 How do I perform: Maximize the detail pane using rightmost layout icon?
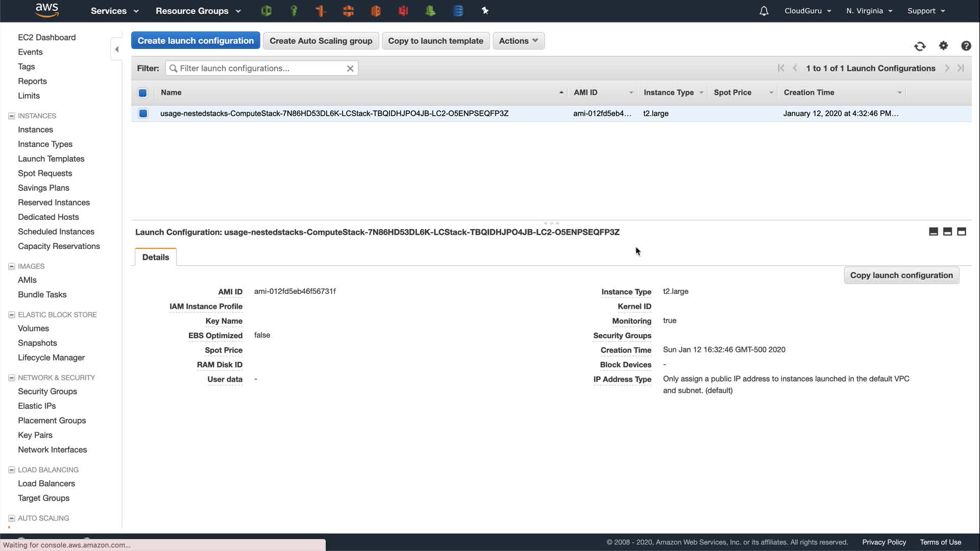(x=962, y=232)
